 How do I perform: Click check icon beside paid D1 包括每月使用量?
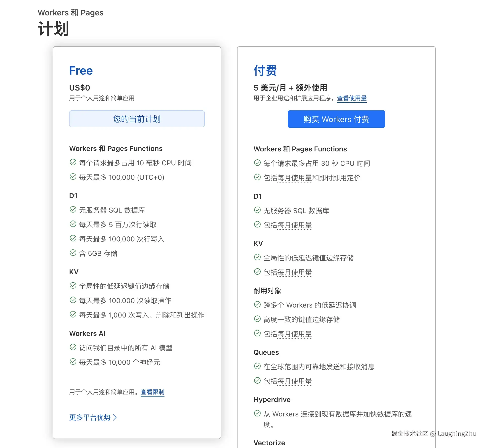point(257,224)
